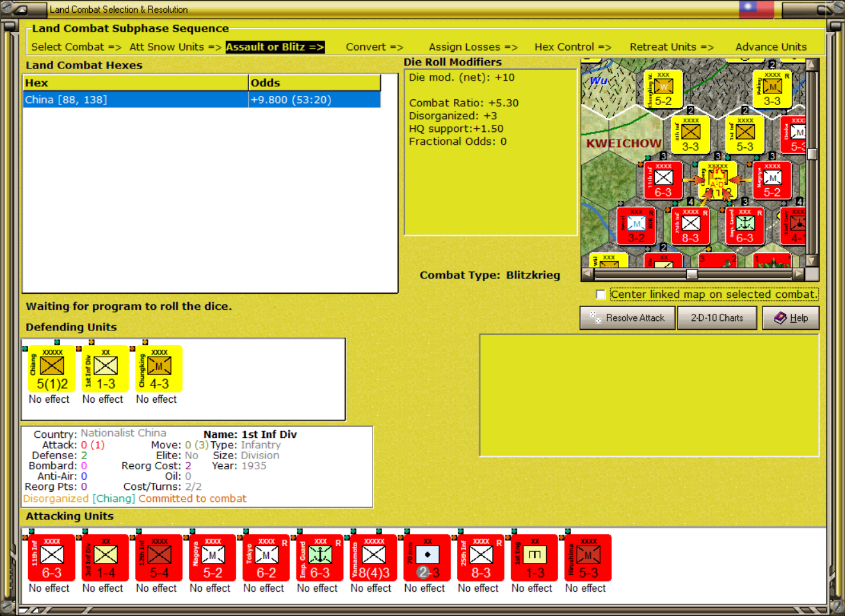The image size is (845, 616).
Task: Select the 1st Inf Div 1-3 defending counter
Action: point(105,369)
